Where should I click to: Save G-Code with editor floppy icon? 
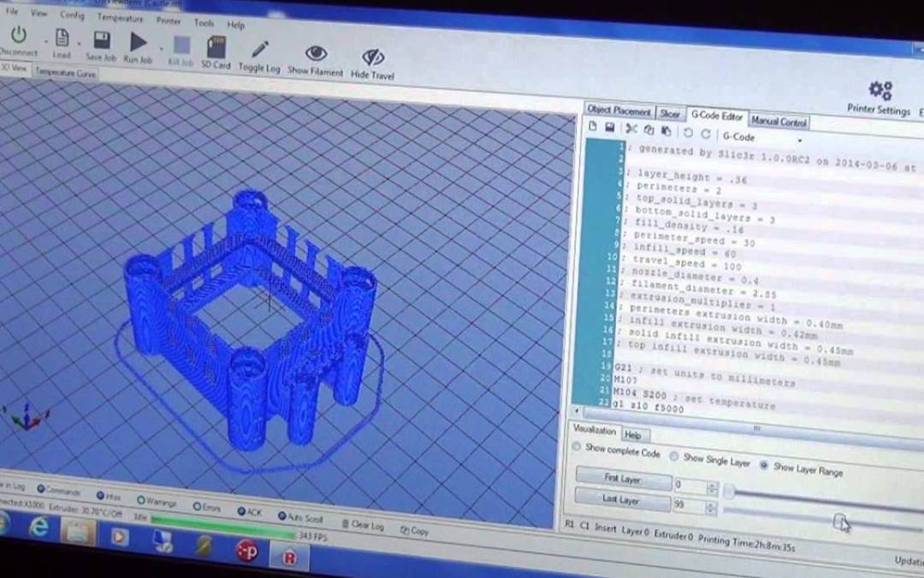(x=610, y=128)
